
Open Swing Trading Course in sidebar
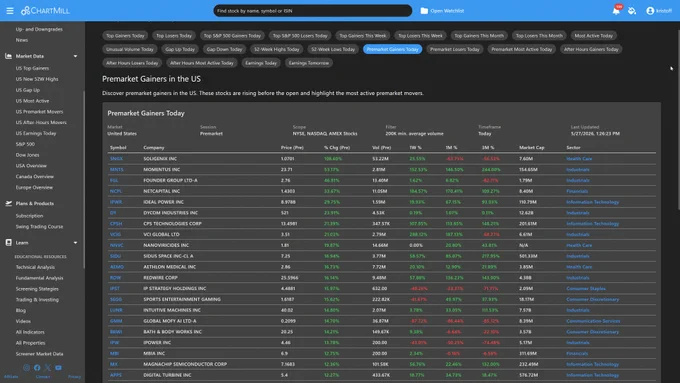39,226
